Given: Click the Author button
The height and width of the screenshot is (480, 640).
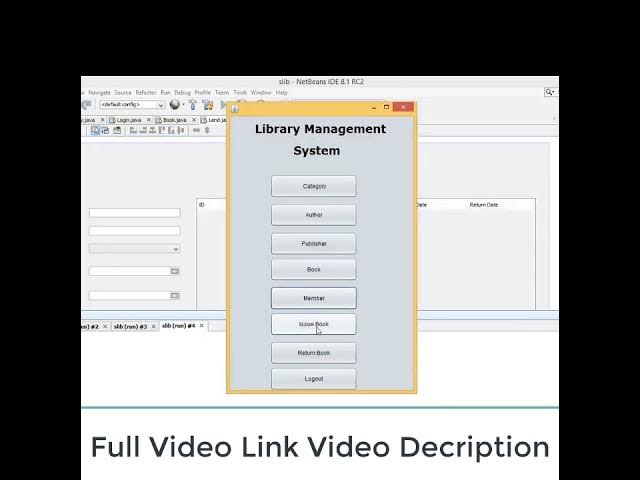Looking at the screenshot, I should [314, 215].
